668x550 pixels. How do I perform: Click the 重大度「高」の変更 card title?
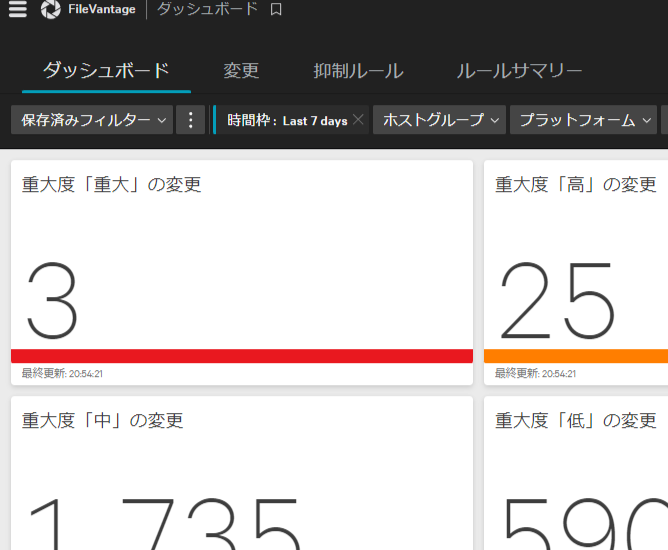(576, 185)
